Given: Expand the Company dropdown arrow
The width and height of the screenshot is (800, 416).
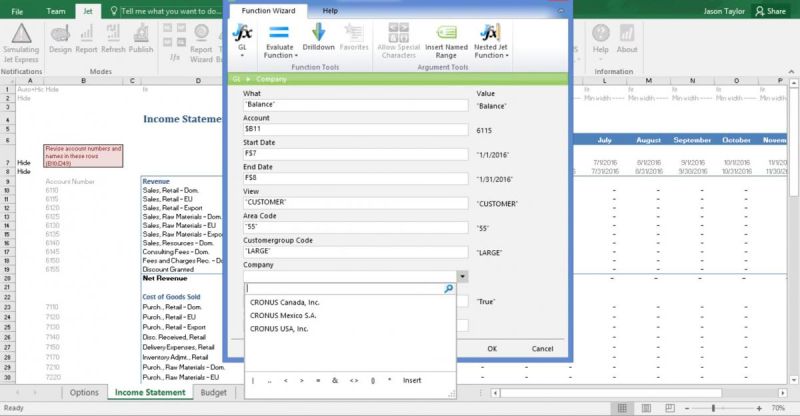Looking at the screenshot, I should pyautogui.click(x=462, y=277).
